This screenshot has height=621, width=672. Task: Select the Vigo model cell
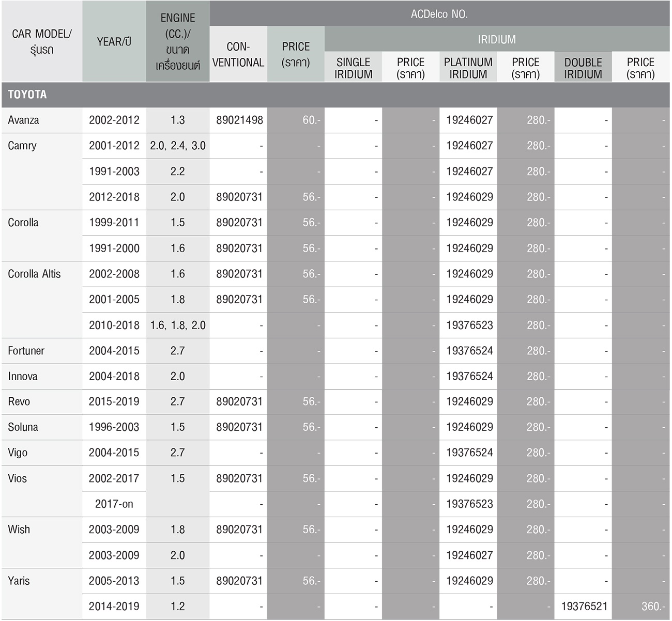point(42,453)
